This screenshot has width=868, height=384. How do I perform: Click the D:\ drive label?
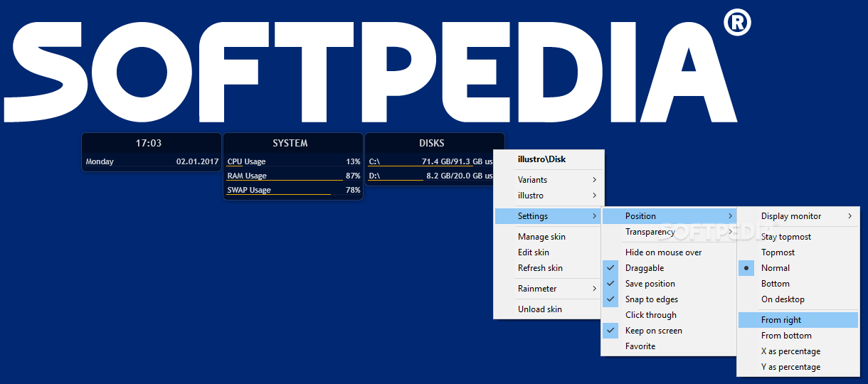374,176
